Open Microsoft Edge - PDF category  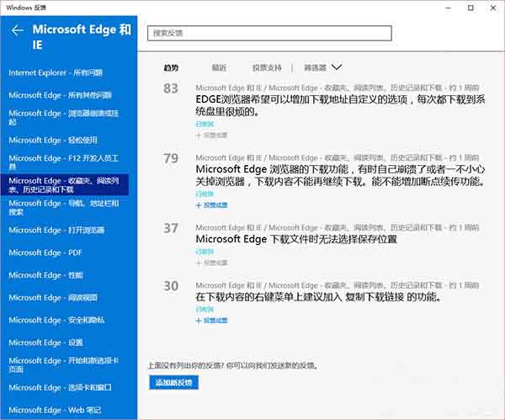point(45,253)
